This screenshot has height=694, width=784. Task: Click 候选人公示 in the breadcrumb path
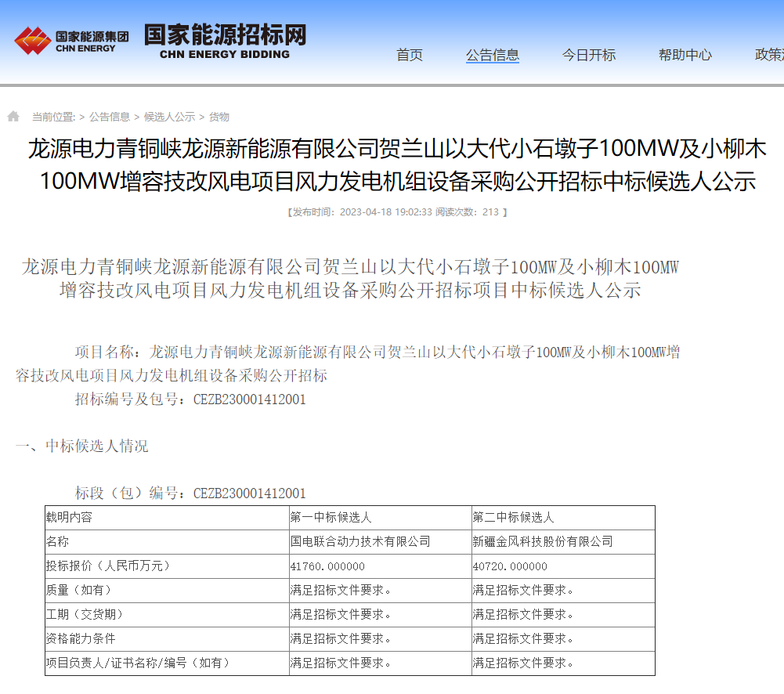pyautogui.click(x=169, y=117)
